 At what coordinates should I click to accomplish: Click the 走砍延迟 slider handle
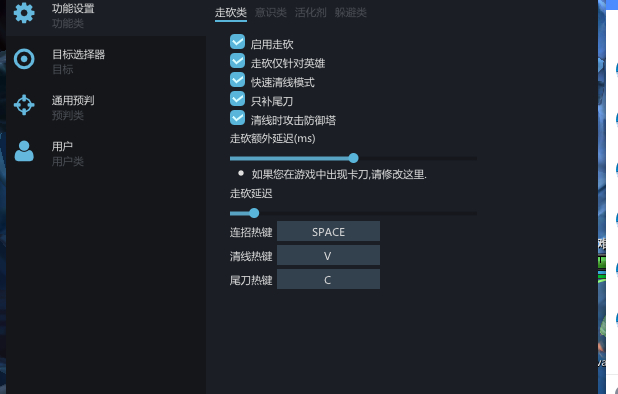tap(254, 213)
